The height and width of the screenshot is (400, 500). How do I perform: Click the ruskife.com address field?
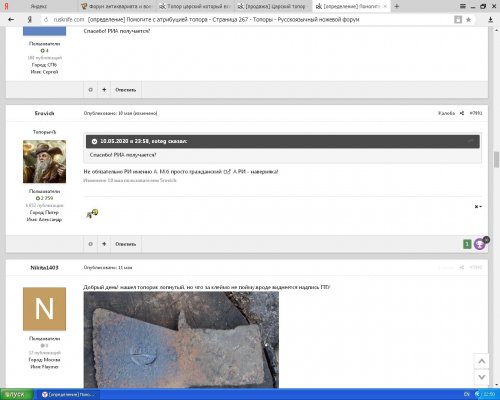click(69, 20)
